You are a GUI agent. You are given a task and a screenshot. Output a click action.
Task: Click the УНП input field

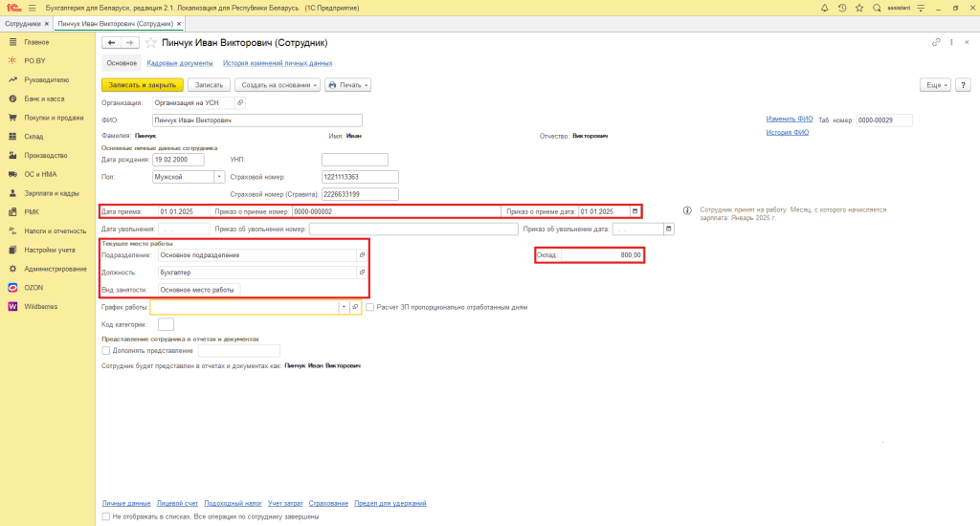pos(355,160)
